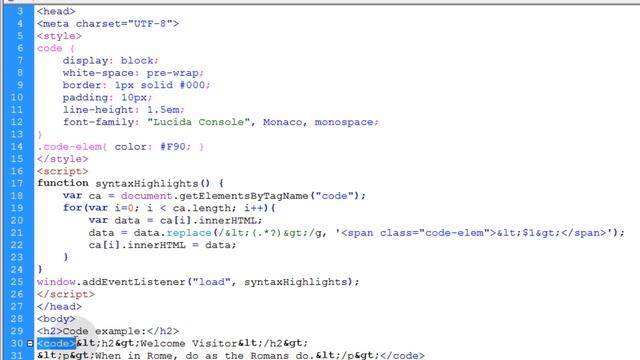The height and width of the screenshot is (360, 640).
Task: Collapse the code fold marker on line 30
Action: (30, 344)
